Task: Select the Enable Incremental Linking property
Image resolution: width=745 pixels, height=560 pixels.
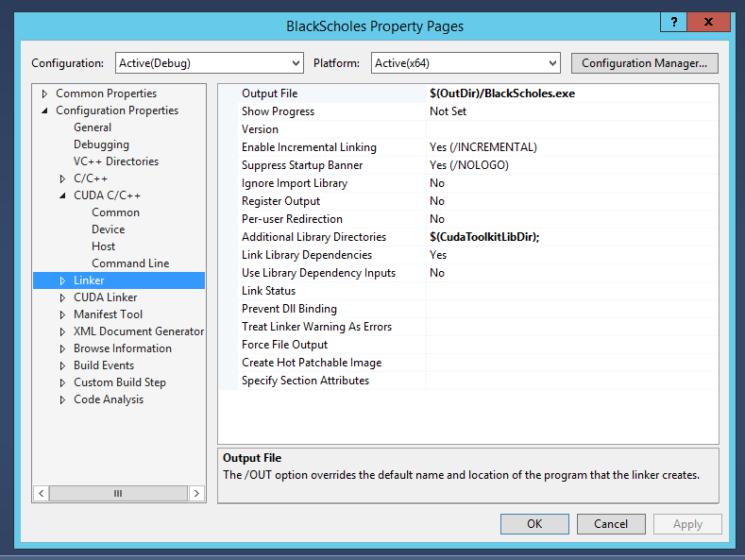Action: click(x=309, y=147)
